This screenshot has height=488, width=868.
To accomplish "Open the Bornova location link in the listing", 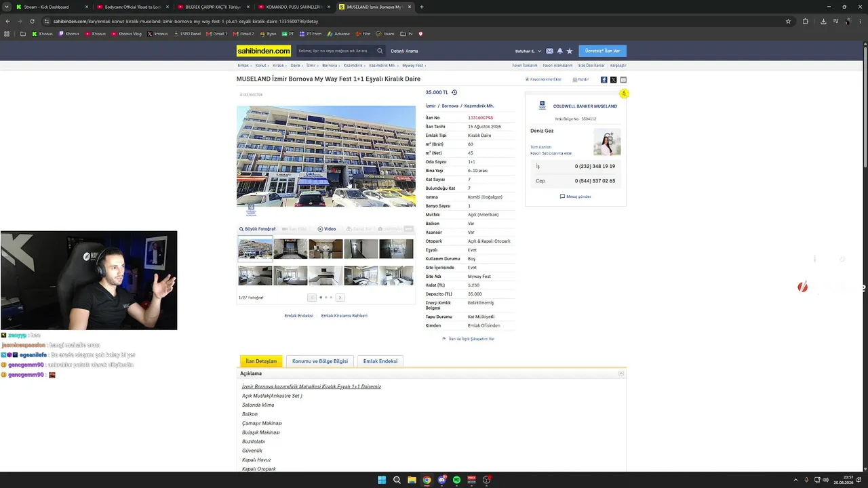I will click(x=450, y=106).
